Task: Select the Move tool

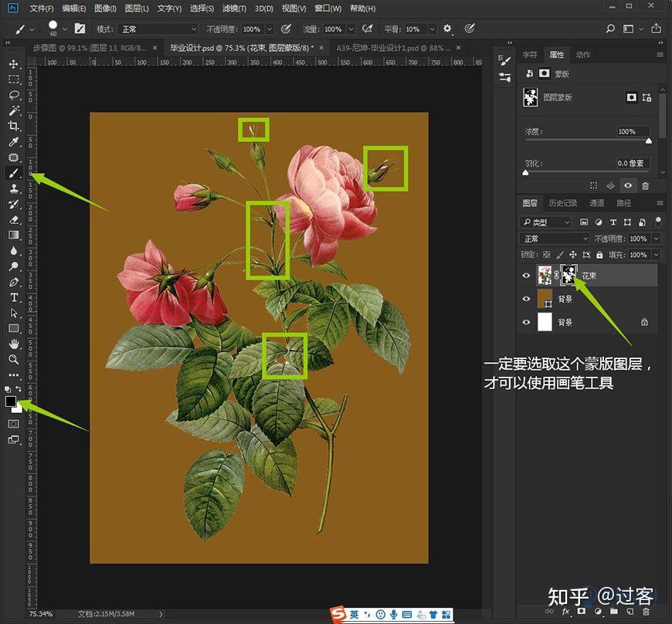Action: (13, 64)
